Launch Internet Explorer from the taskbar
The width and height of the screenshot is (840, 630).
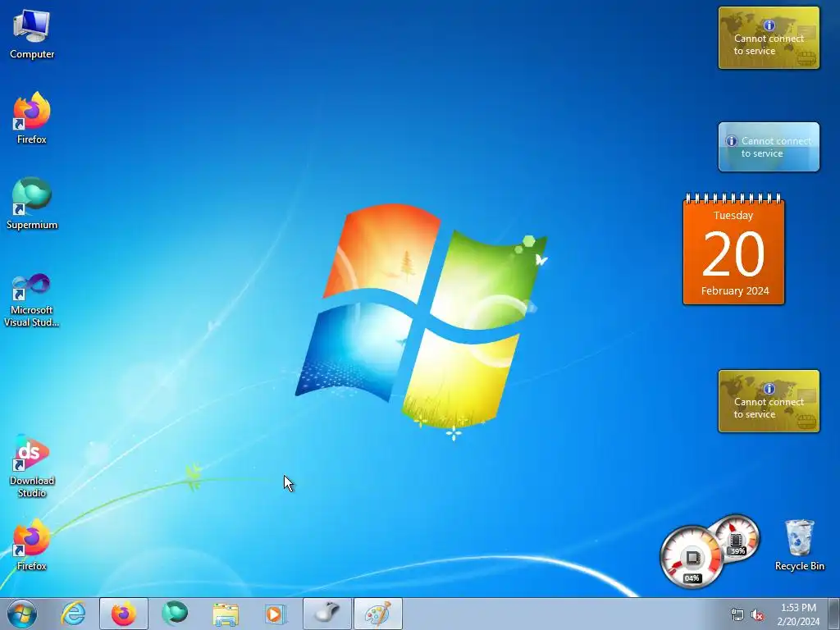(73, 614)
